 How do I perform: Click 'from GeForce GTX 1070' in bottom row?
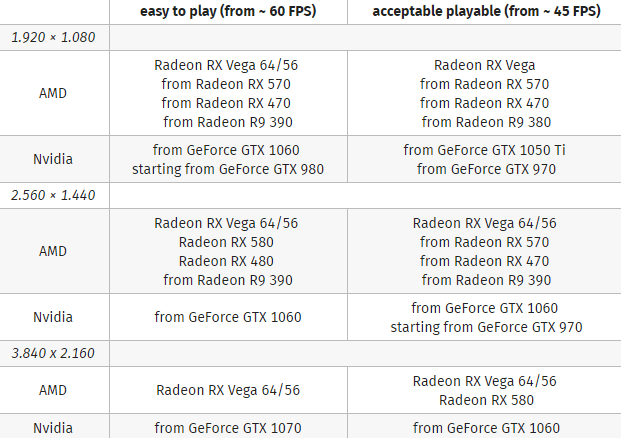(x=228, y=428)
